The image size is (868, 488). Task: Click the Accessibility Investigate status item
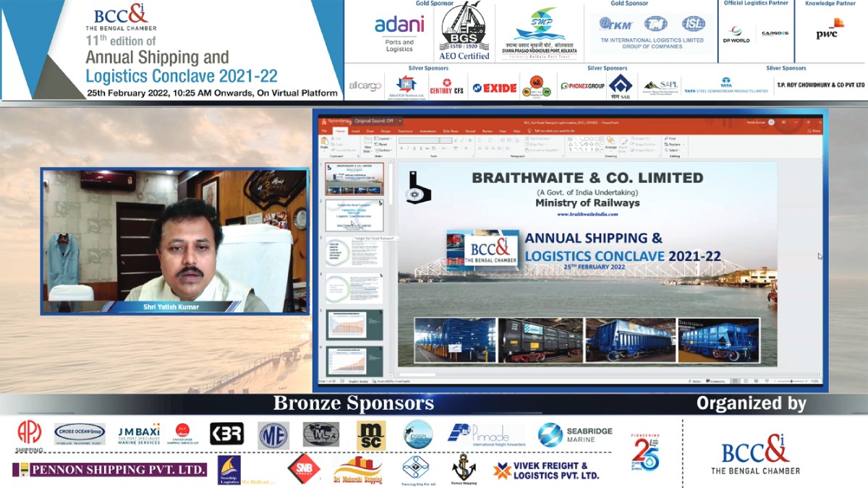pyautogui.click(x=392, y=381)
